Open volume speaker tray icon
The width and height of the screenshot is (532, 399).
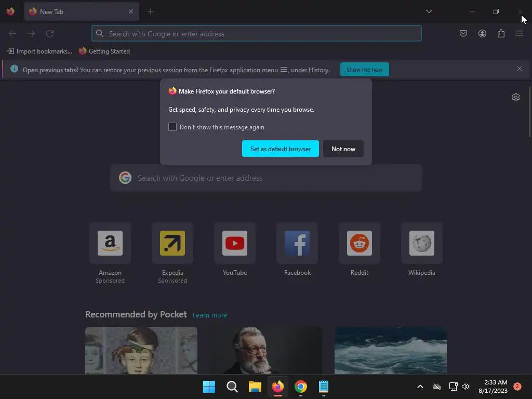click(465, 387)
